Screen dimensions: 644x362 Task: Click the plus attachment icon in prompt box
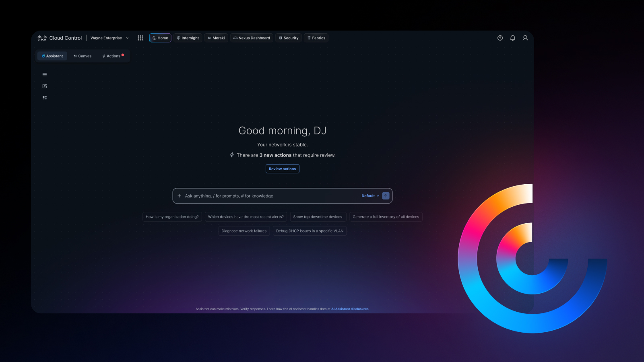click(179, 196)
